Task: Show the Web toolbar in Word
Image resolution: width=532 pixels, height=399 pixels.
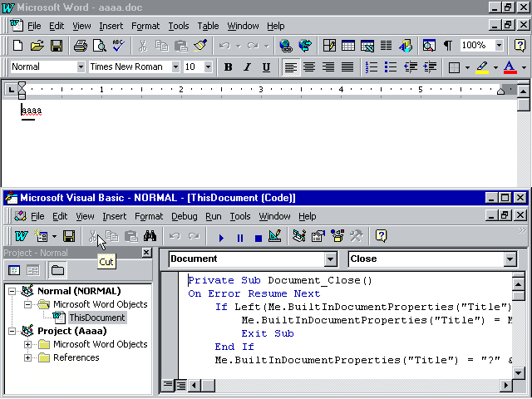Action: [x=305, y=46]
